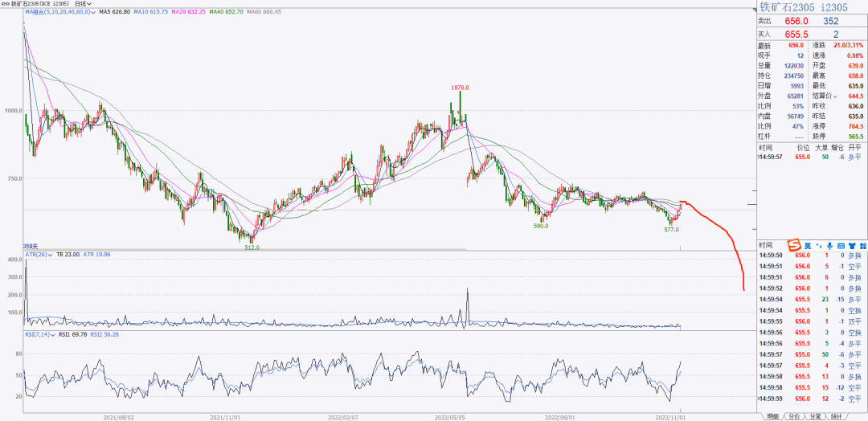Click the RSI1 69.78 indicator value
The width and height of the screenshot is (868, 421).
(x=72, y=334)
